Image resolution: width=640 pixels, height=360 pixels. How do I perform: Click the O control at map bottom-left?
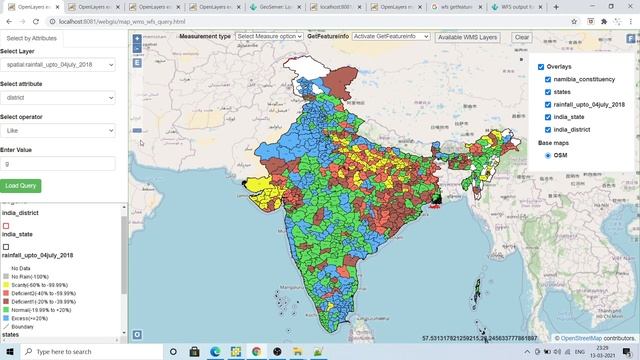(137, 335)
